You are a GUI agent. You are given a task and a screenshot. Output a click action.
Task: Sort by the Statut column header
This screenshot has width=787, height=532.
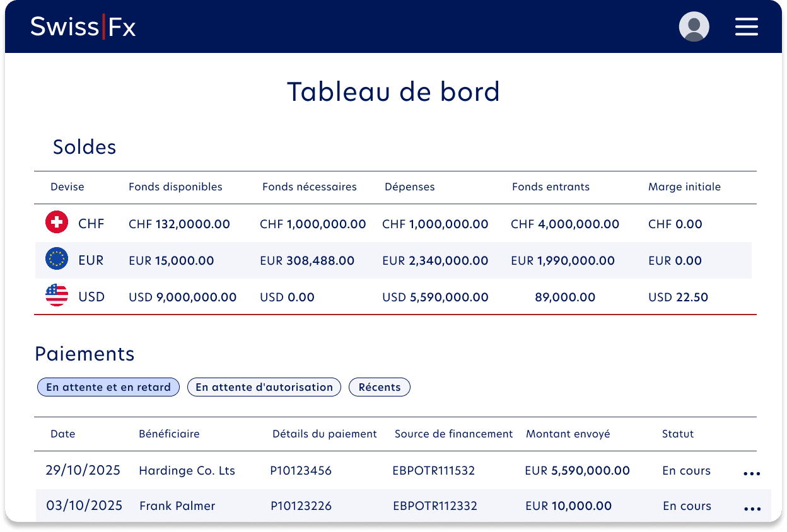(x=678, y=434)
